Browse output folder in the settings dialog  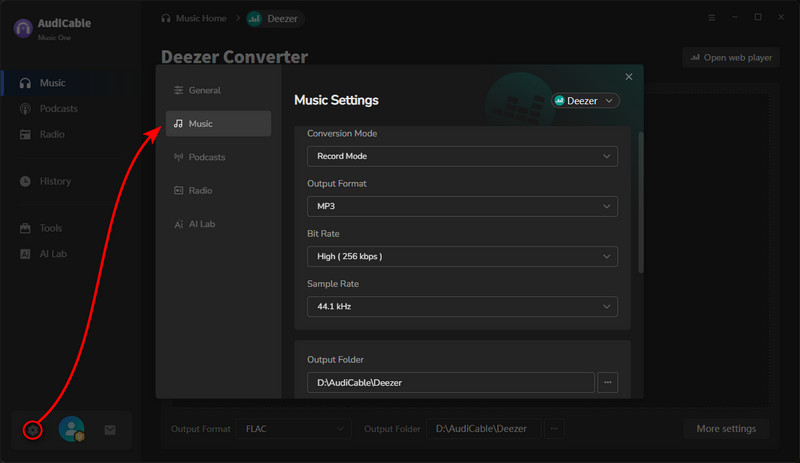pos(607,382)
